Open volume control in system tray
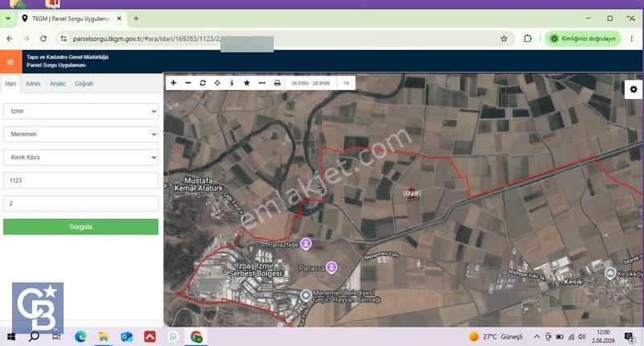The width and height of the screenshot is (644, 346). (x=581, y=336)
